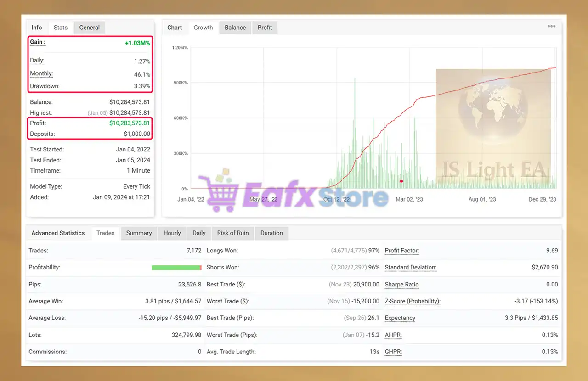Click the Daily label in Info panel
This screenshot has height=381, width=588.
(x=37, y=61)
